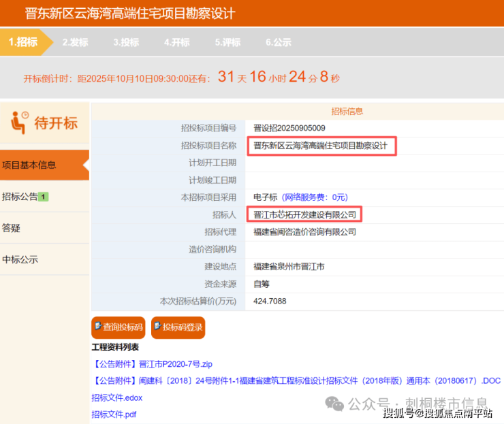The image size is (504, 424).
Task: Select the 1.招标 step tab
Action: tap(23, 42)
